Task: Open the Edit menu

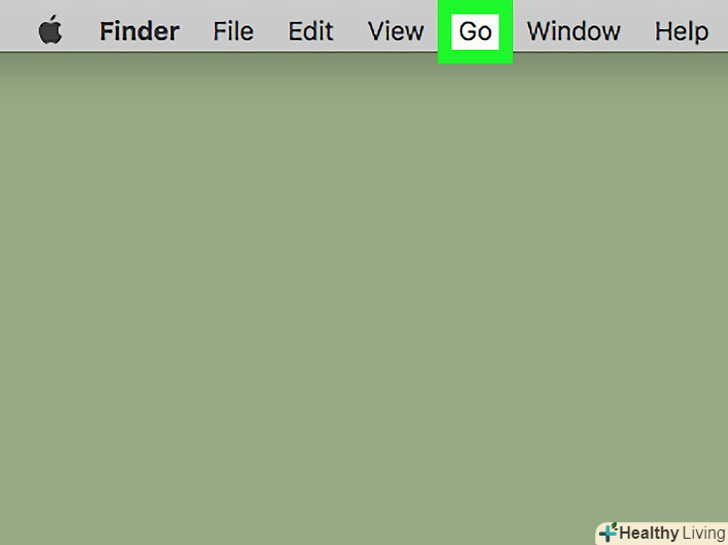Action: (x=311, y=32)
